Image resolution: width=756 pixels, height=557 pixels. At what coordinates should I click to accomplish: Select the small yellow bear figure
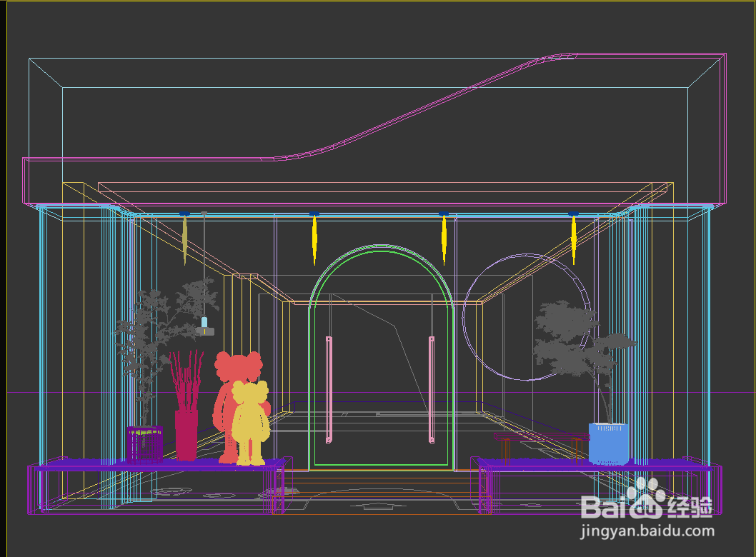250,424
